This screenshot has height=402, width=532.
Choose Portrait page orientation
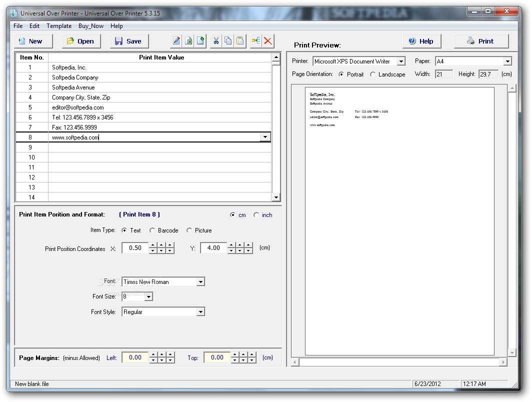(x=341, y=74)
